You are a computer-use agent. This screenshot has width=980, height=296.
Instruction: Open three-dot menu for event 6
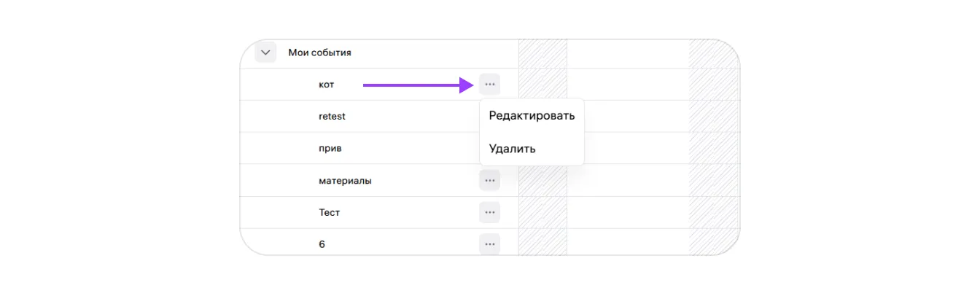[x=489, y=244]
